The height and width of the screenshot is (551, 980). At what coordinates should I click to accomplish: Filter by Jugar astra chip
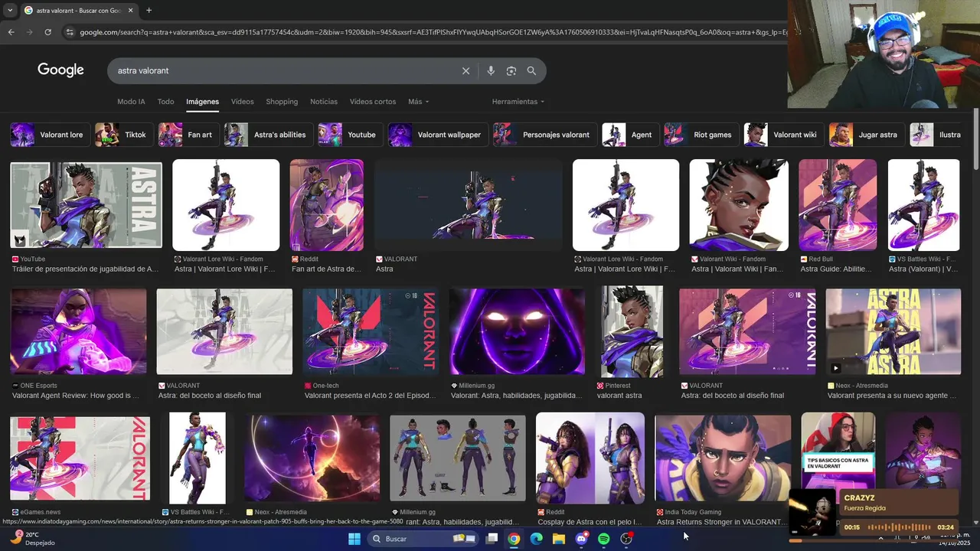coord(867,135)
